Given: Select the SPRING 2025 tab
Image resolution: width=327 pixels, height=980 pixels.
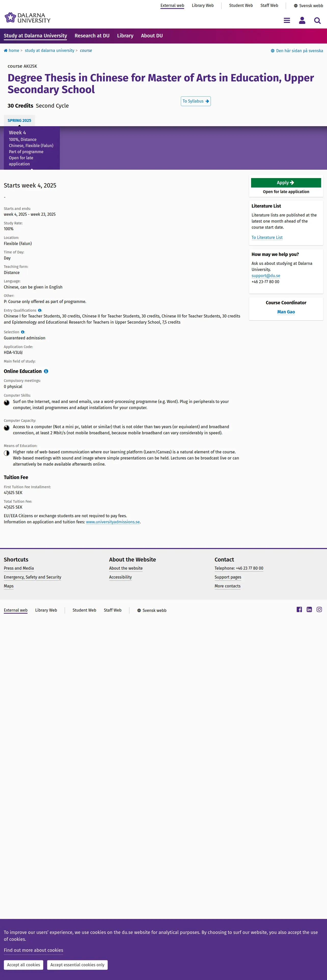Looking at the screenshot, I should [x=19, y=121].
